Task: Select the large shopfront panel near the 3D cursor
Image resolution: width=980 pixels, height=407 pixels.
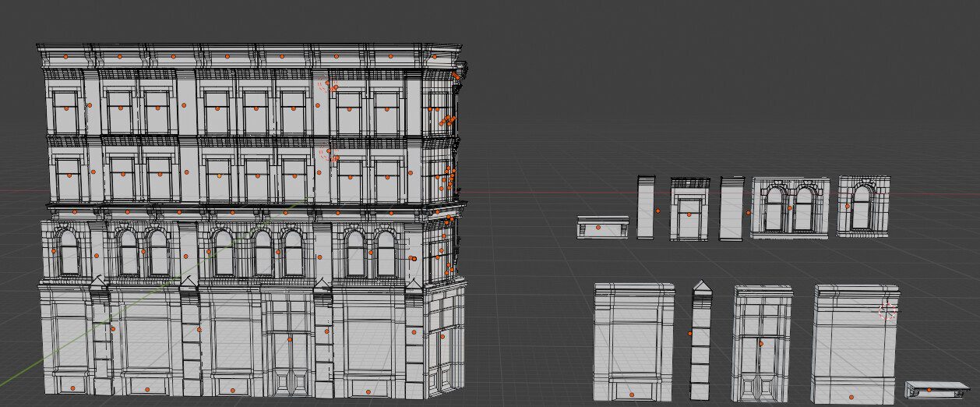Action: [855, 344]
